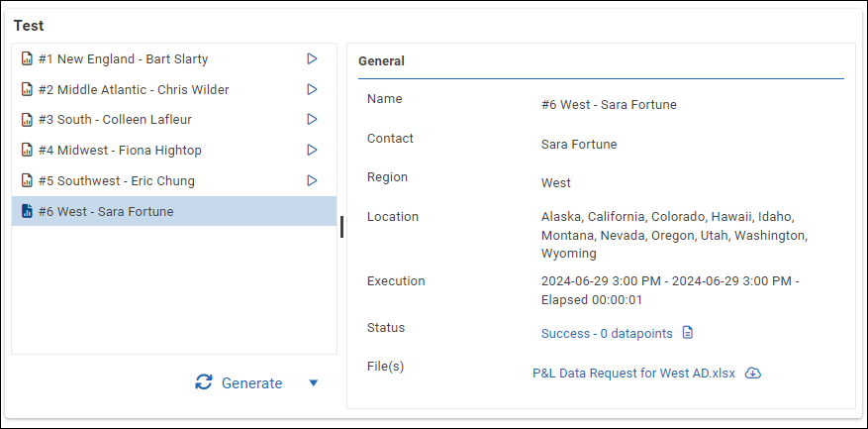Select #1 New England - Bart Slarty
This screenshot has width=868, height=429.
click(x=123, y=59)
